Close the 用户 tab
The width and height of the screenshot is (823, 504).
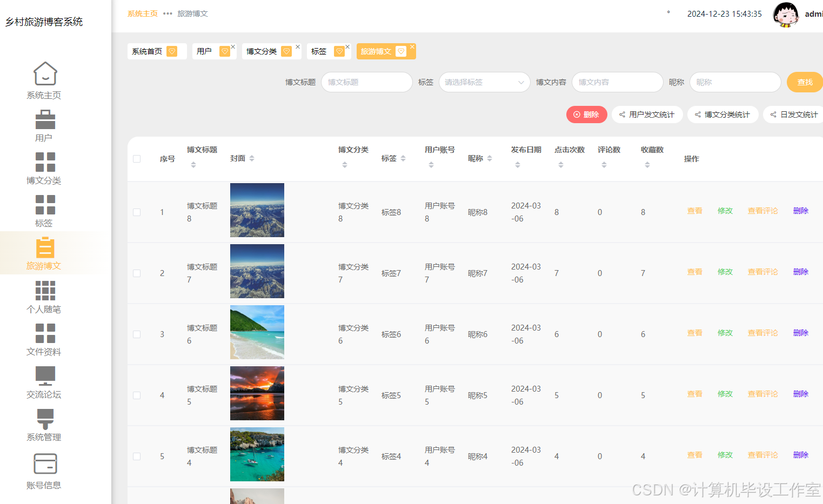[233, 46]
